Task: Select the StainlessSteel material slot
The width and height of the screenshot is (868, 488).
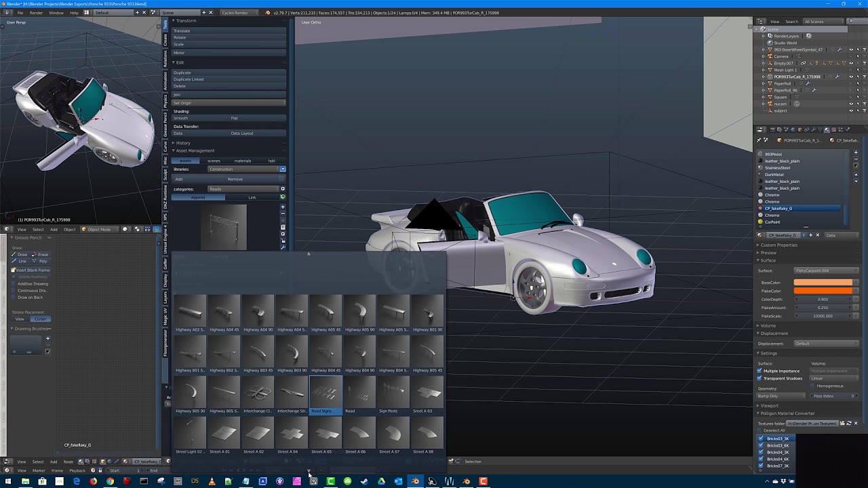Action: point(799,167)
